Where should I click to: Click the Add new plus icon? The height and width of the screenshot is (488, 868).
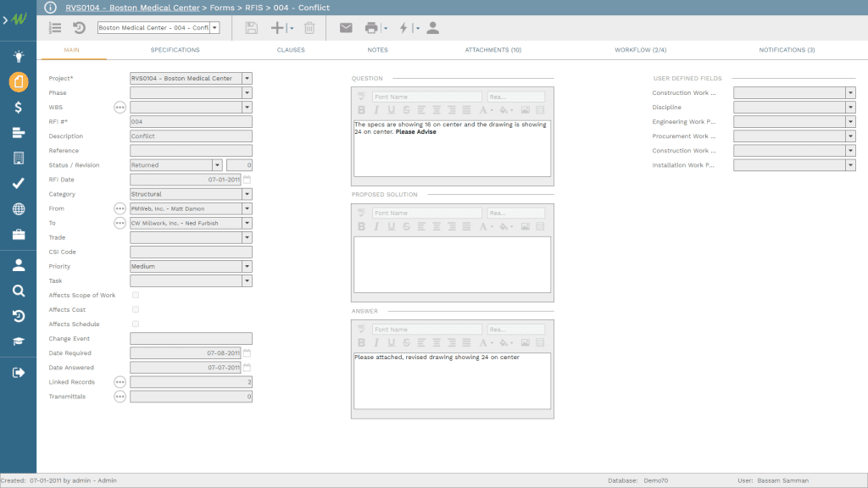click(x=277, y=28)
